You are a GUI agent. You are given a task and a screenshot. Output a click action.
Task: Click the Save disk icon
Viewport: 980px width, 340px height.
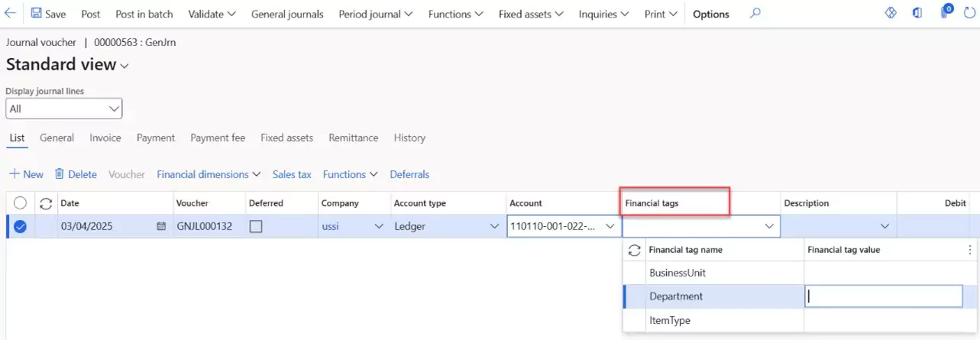[37, 14]
